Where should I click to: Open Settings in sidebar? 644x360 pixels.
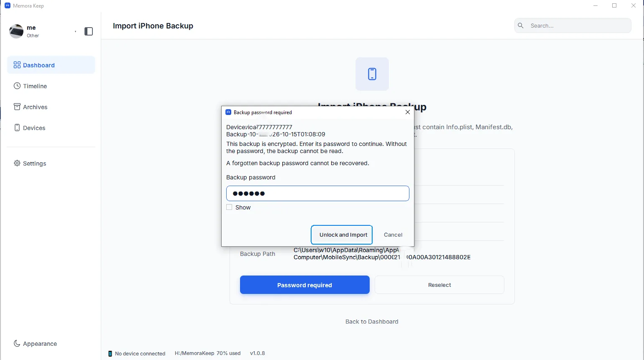pos(51,163)
